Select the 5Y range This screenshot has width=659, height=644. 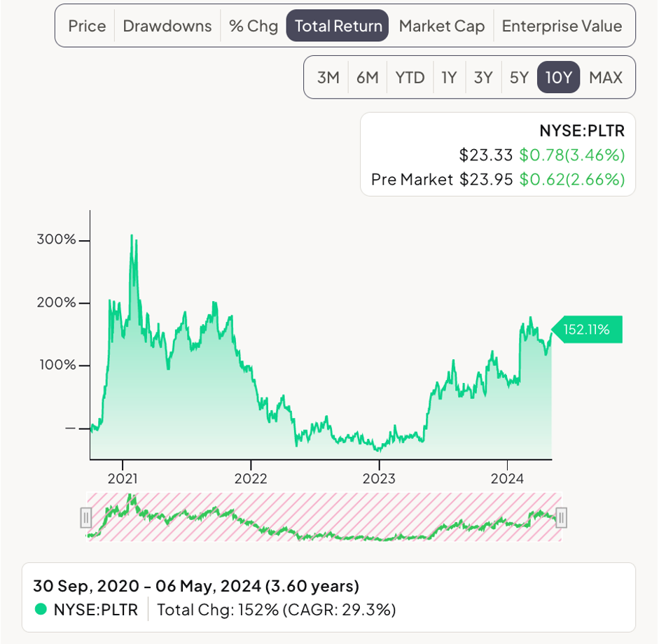click(519, 77)
